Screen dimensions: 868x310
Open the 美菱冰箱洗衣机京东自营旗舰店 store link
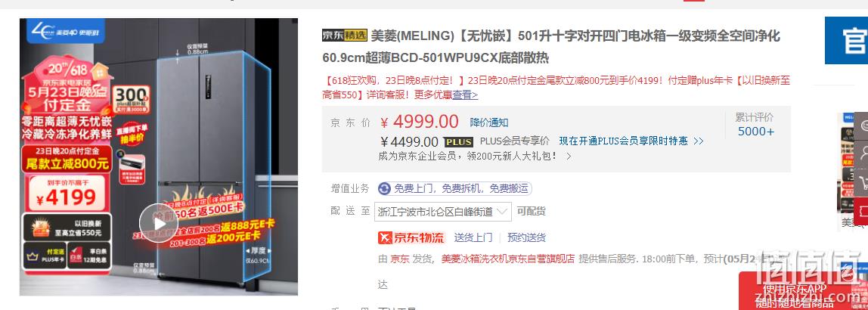click(x=508, y=259)
